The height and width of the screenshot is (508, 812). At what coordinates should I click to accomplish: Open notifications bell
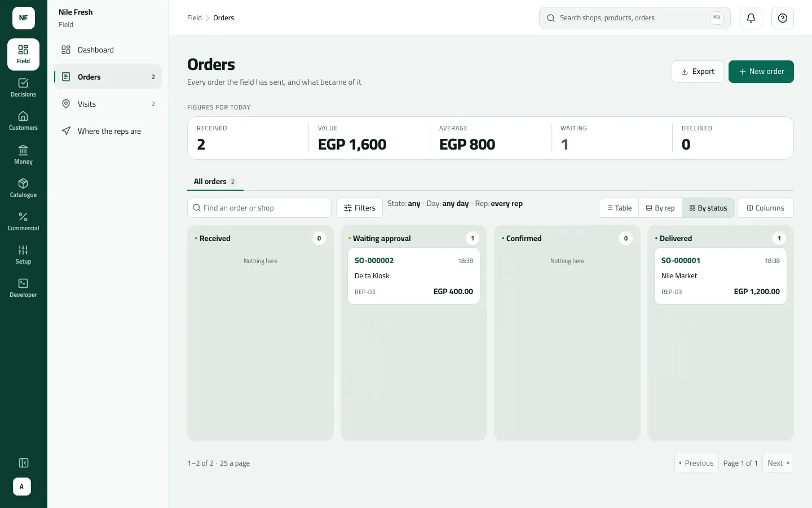tap(751, 18)
